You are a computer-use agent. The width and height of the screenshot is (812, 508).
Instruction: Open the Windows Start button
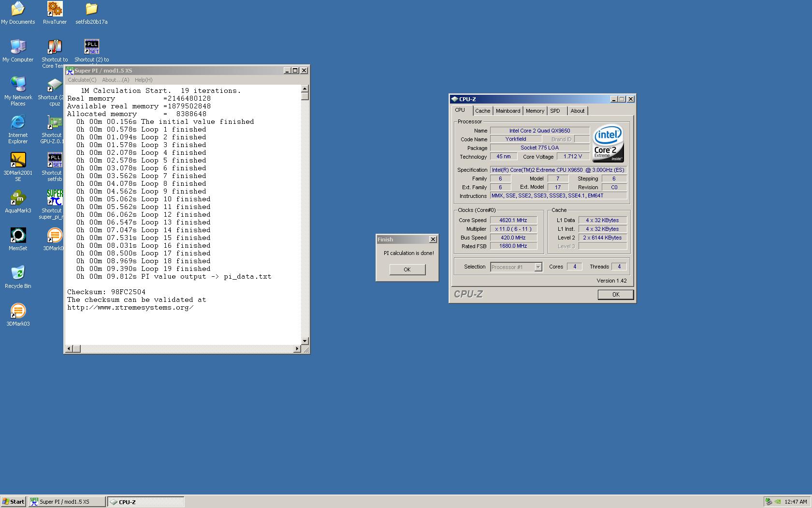(14, 502)
